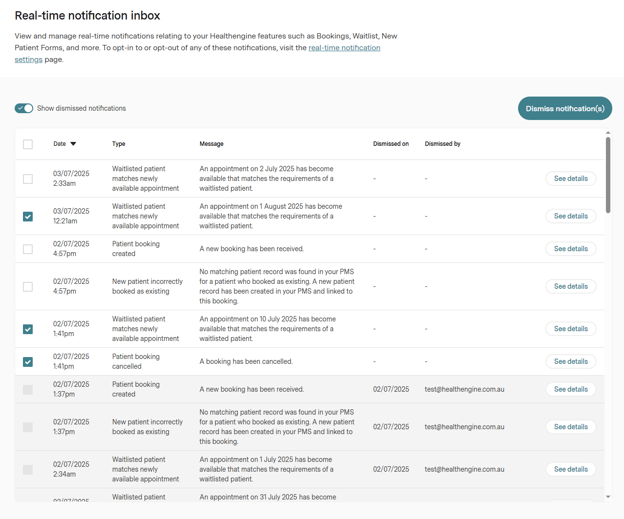The image size is (624, 519).
Task: See details for 10 July 2025 appointment
Action: pyautogui.click(x=570, y=329)
